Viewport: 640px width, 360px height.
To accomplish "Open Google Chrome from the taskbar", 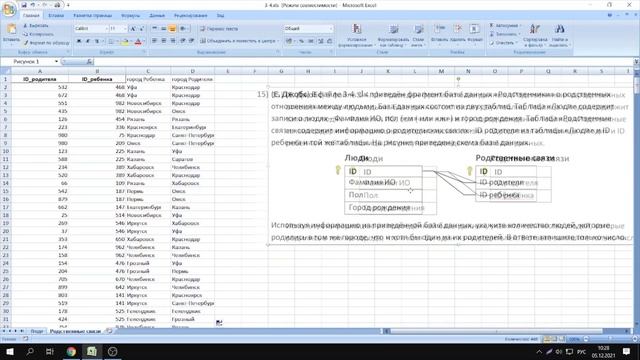I will coord(71,351).
